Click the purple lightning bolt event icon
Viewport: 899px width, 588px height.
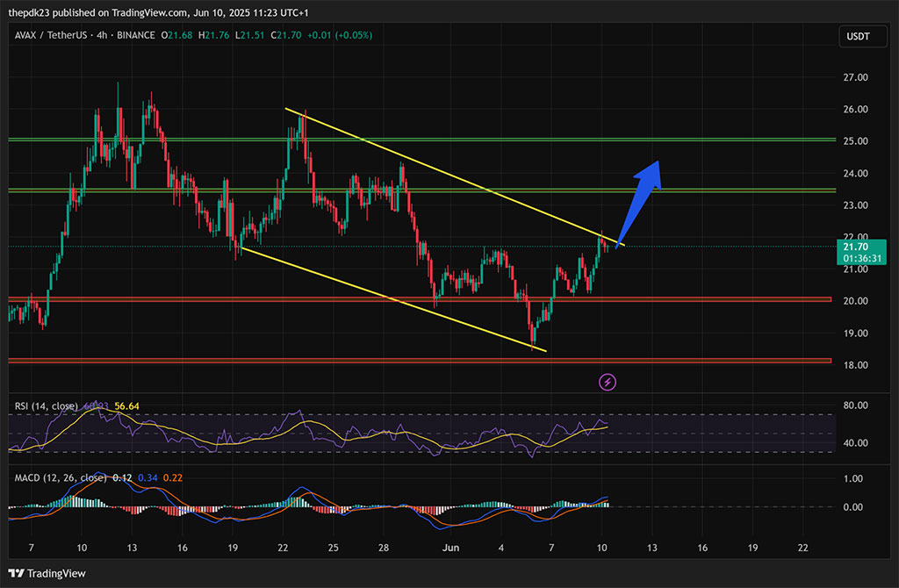(608, 382)
